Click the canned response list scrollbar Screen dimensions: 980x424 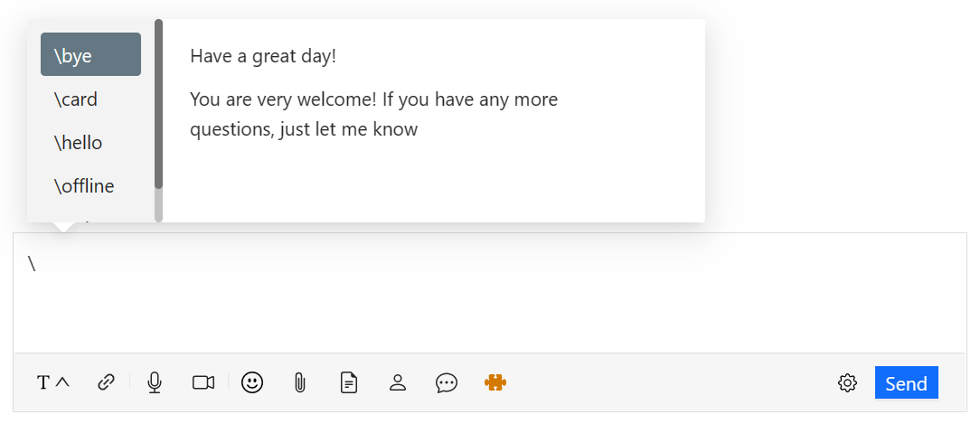(158, 108)
